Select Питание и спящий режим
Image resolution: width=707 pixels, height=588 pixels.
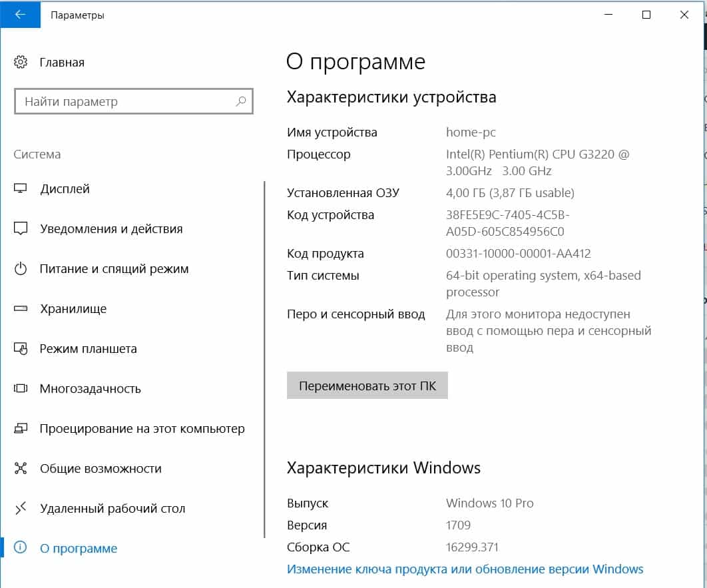[x=114, y=269]
